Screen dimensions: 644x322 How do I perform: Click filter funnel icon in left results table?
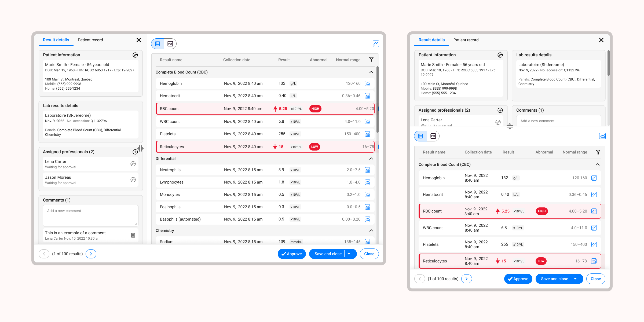coord(371,59)
